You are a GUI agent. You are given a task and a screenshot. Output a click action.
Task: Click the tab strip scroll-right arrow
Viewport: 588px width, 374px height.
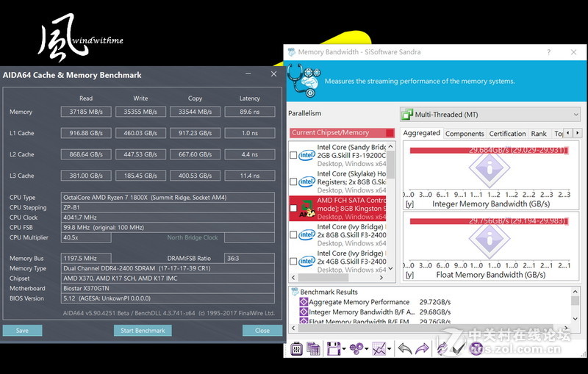point(578,133)
